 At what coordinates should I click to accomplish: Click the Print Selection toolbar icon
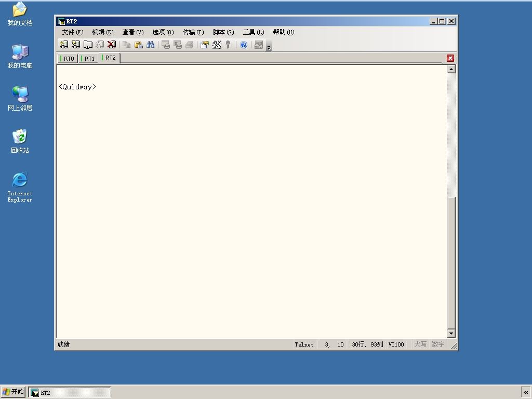(178, 45)
